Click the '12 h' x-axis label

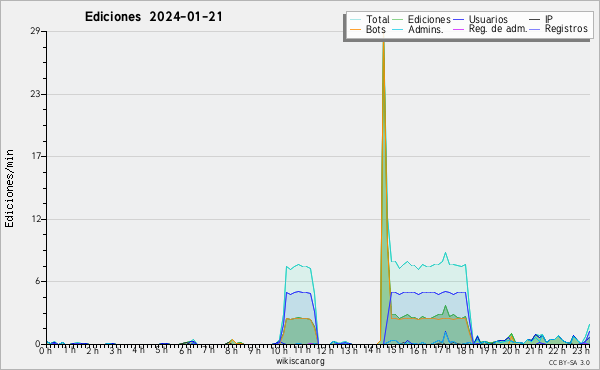point(326,351)
